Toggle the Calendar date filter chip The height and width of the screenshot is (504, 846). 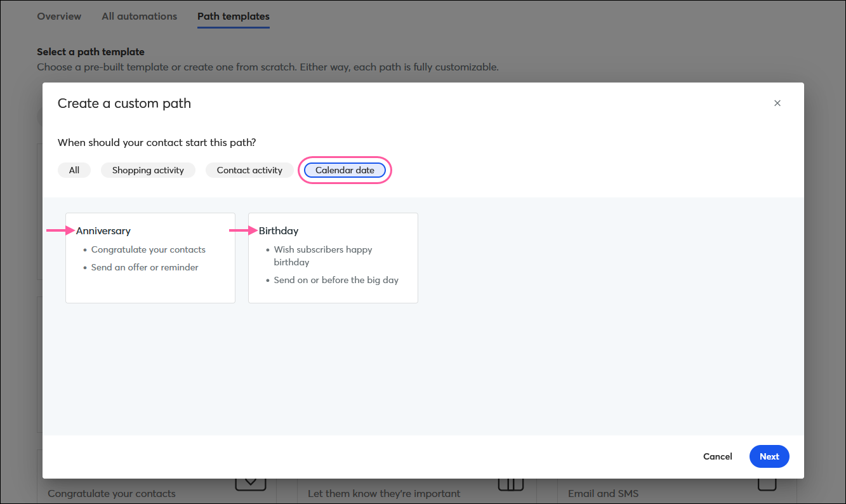coord(345,170)
